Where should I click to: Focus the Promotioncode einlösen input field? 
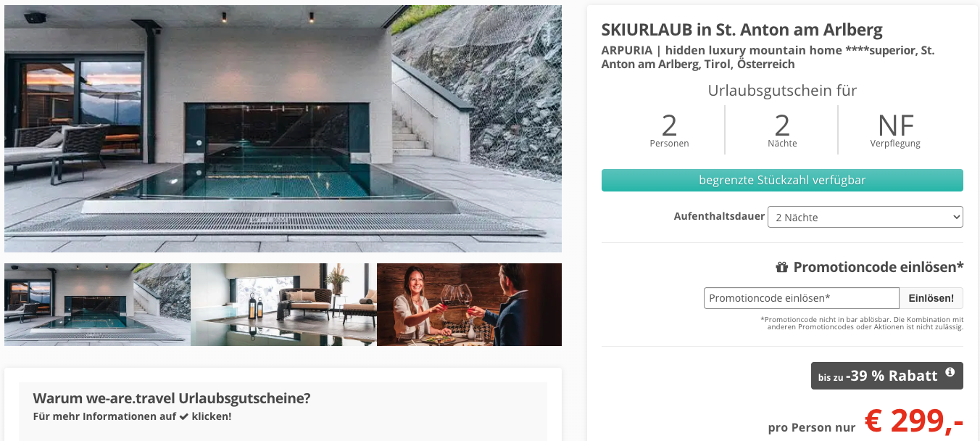click(802, 298)
